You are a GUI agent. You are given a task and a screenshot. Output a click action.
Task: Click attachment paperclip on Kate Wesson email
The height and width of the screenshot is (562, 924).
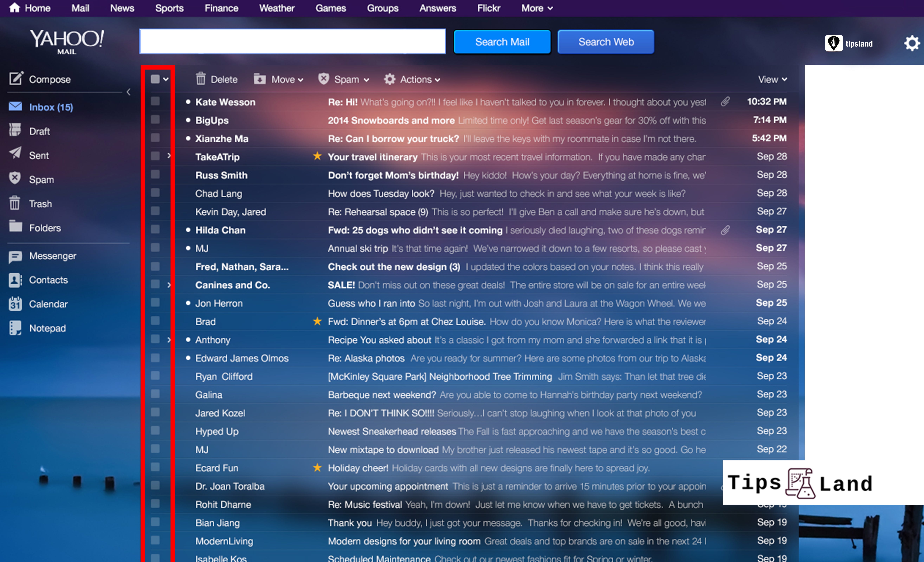pyautogui.click(x=725, y=102)
